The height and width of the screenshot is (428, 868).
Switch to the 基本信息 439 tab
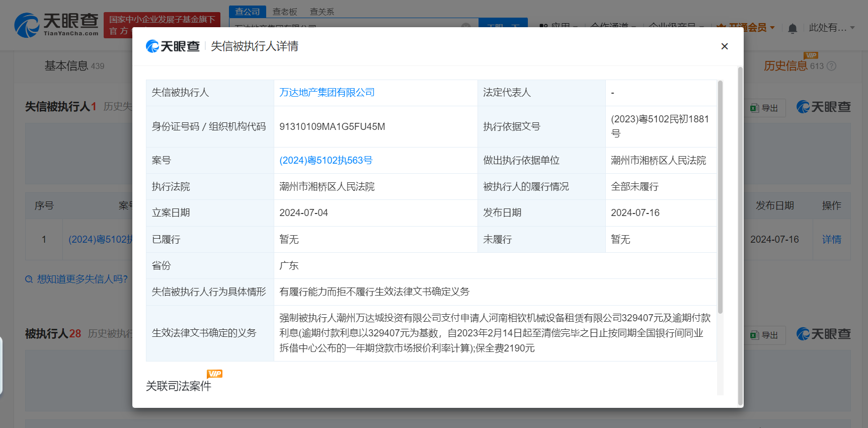[x=74, y=66]
